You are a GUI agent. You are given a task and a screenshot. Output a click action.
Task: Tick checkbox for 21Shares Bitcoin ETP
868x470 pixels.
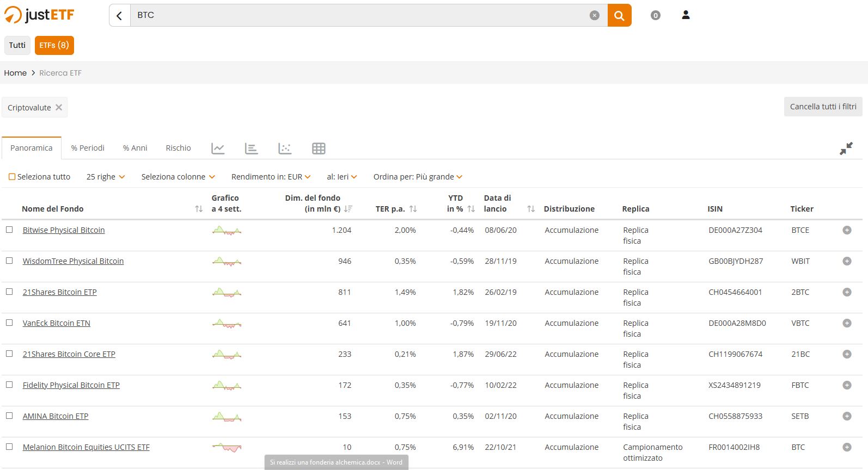click(x=9, y=292)
